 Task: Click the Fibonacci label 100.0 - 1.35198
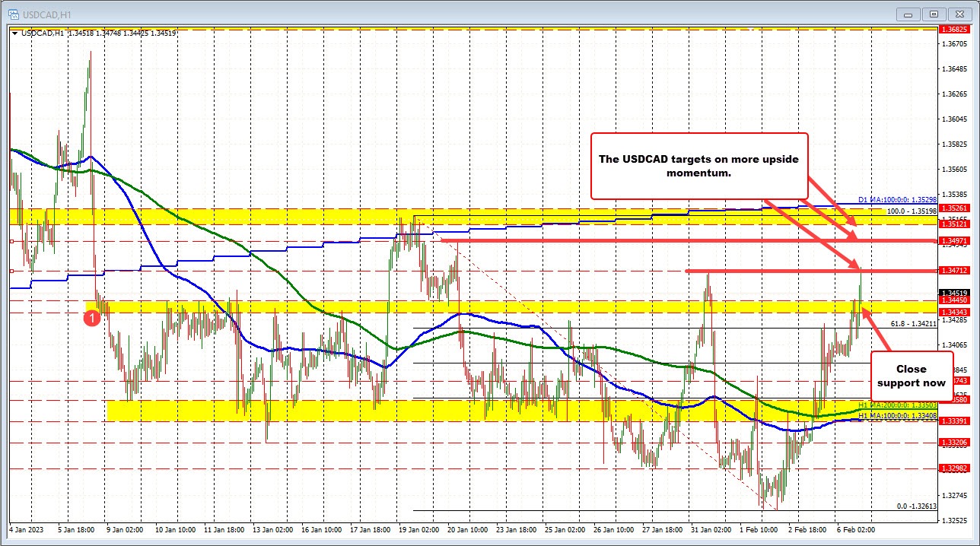click(912, 211)
